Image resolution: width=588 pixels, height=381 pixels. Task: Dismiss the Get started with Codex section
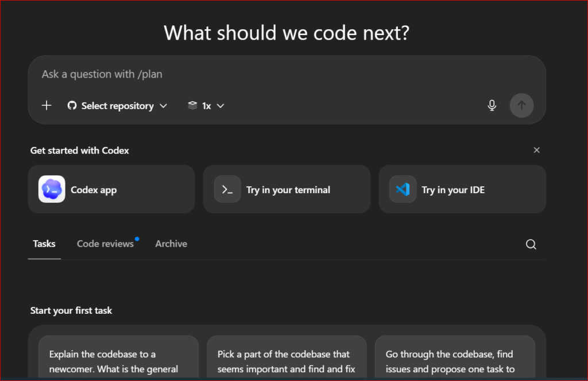537,151
